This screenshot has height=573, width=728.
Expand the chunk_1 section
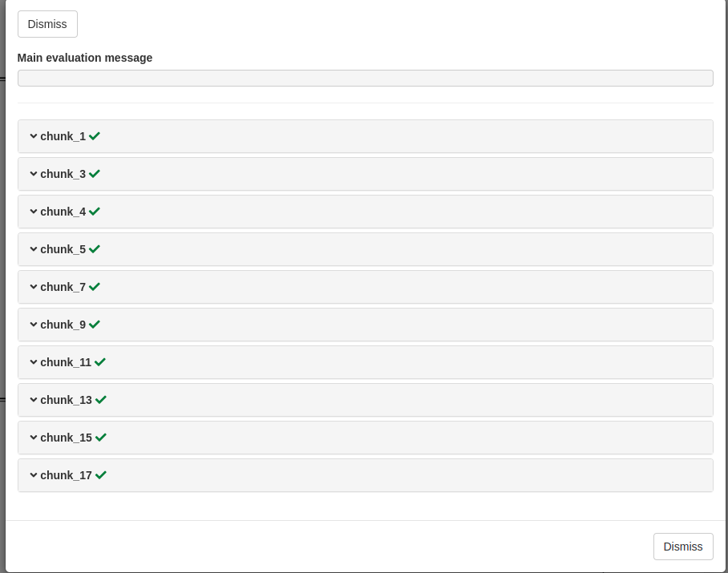pyautogui.click(x=34, y=136)
